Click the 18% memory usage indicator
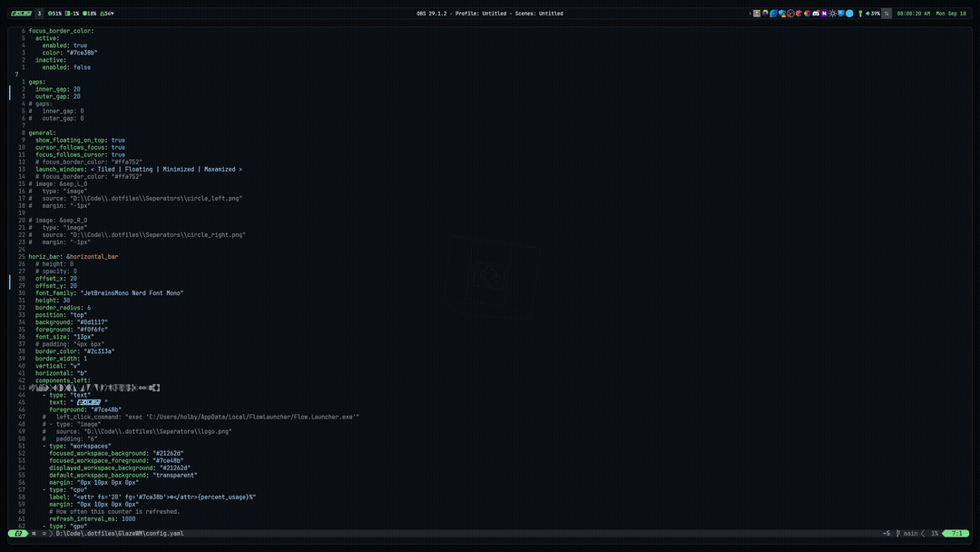Image resolution: width=980 pixels, height=552 pixels. click(91, 14)
